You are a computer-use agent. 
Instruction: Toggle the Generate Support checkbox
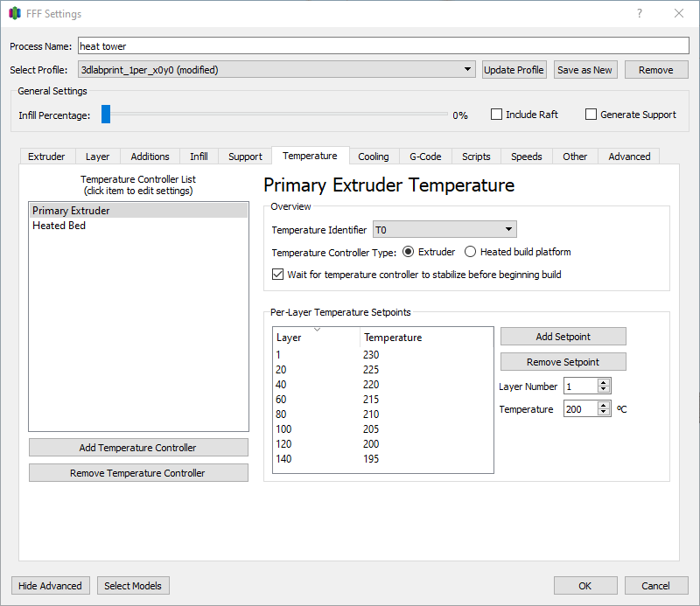[x=591, y=115]
